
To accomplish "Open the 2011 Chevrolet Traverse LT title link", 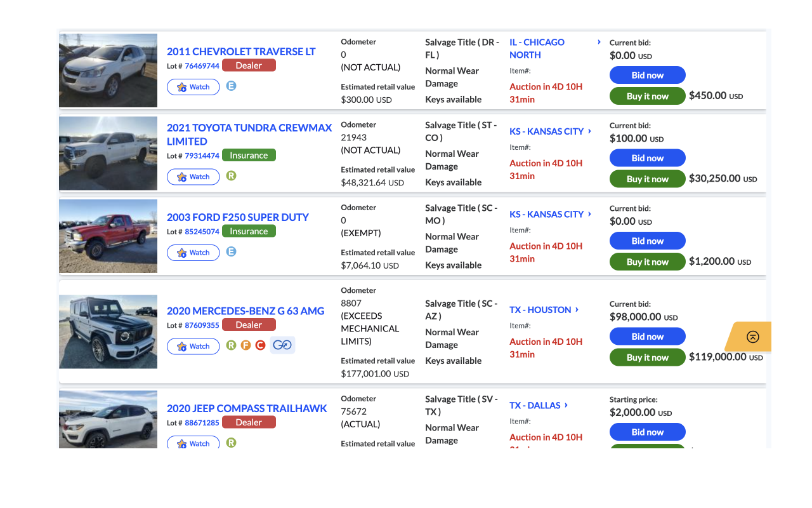I will (x=241, y=51).
